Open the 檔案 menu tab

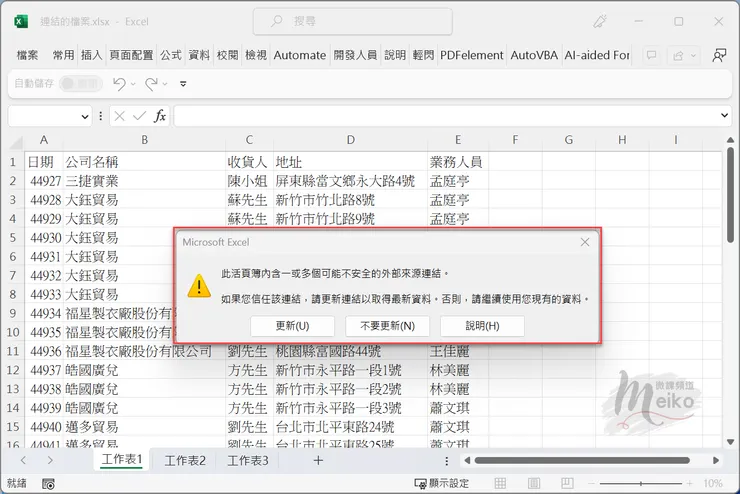pyautogui.click(x=27, y=55)
